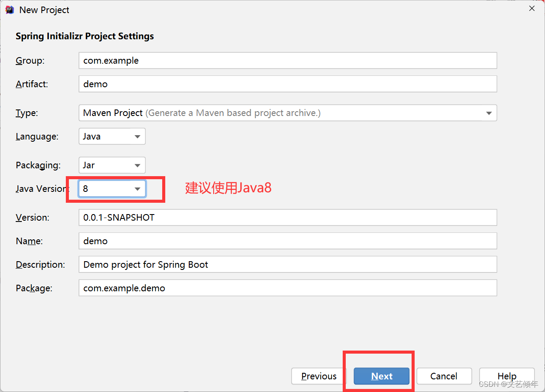Click the Version label

33,218
